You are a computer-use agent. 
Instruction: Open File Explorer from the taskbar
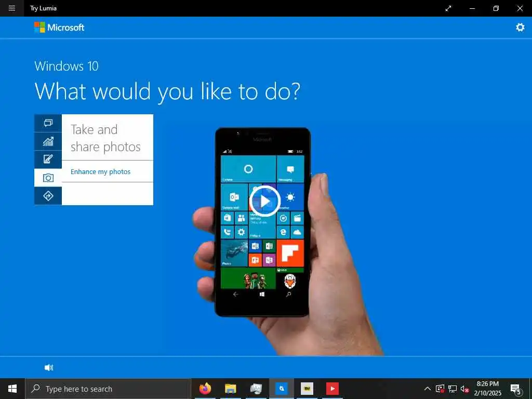(230, 389)
